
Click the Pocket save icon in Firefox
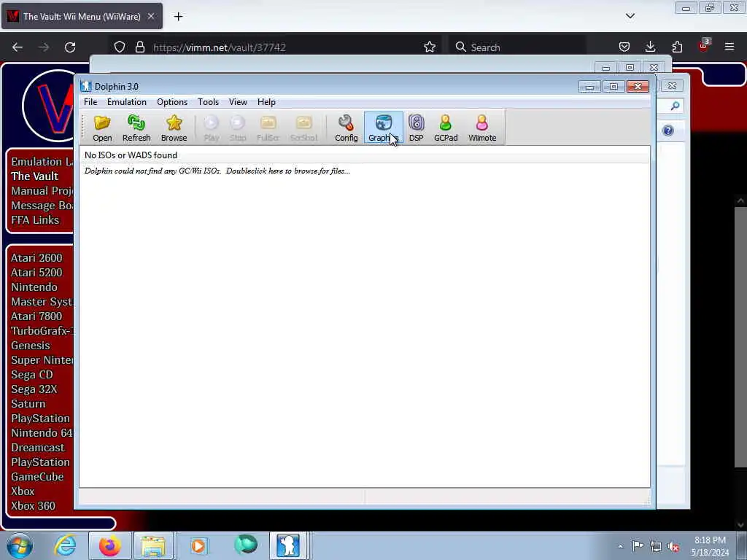click(x=624, y=47)
